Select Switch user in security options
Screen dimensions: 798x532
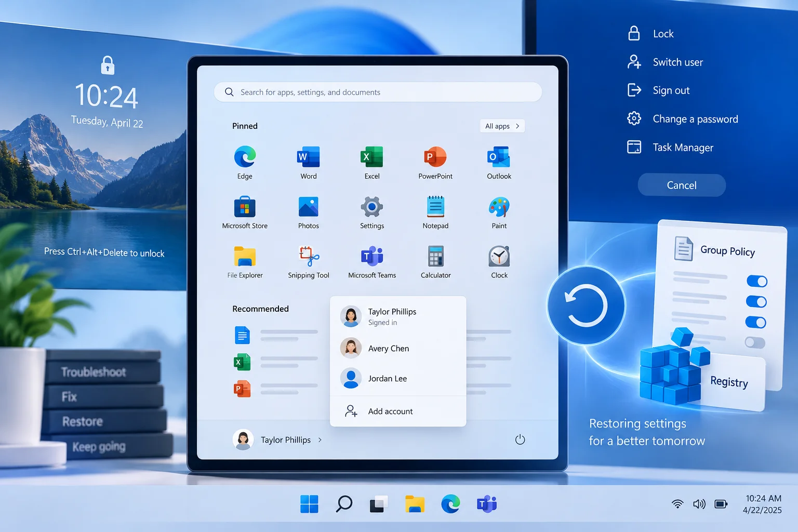click(x=665, y=62)
